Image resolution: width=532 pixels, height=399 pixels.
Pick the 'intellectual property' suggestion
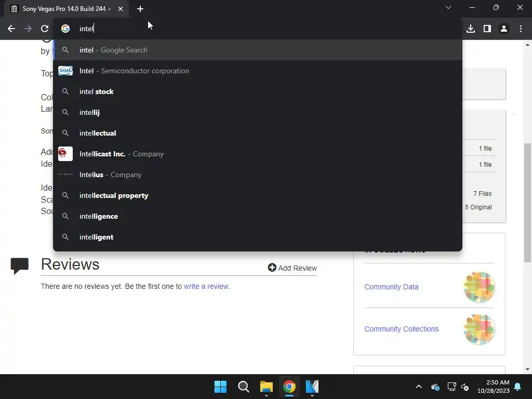[x=258, y=195]
